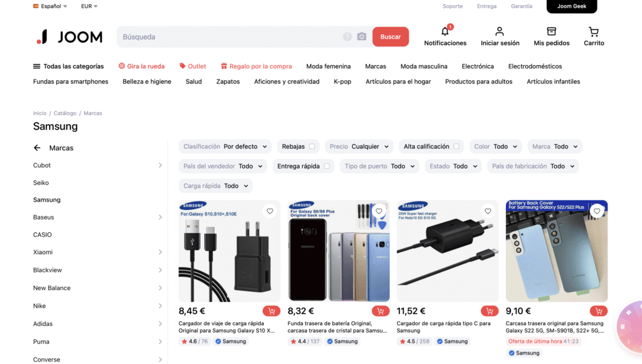The image size is (642, 364).
Task: Click the Joom Geek button
Action: tap(572, 7)
